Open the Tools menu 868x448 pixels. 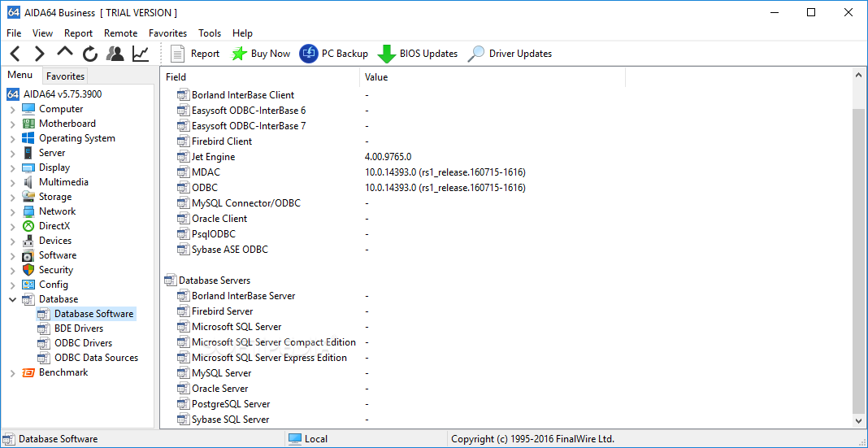pyautogui.click(x=210, y=33)
